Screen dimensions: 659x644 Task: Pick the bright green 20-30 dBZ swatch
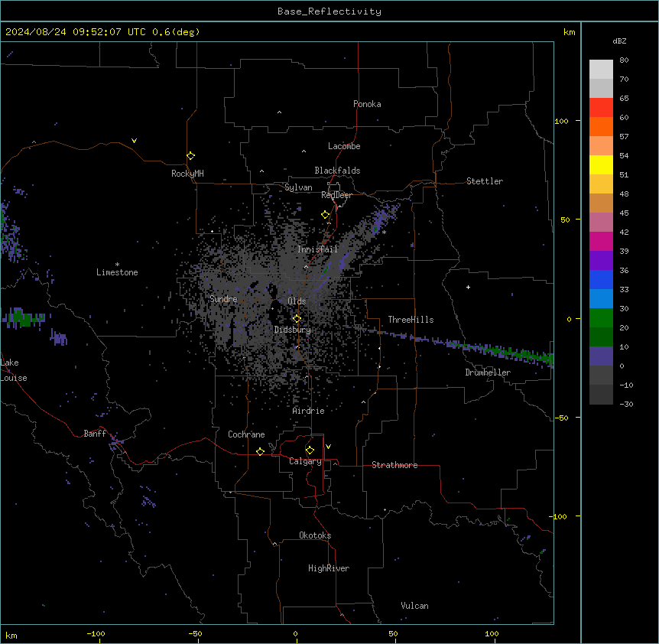[x=601, y=318]
